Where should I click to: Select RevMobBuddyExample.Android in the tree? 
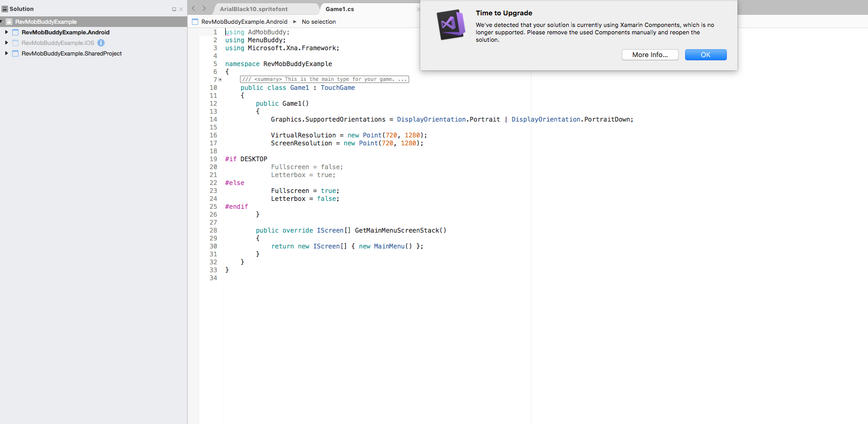[x=66, y=32]
